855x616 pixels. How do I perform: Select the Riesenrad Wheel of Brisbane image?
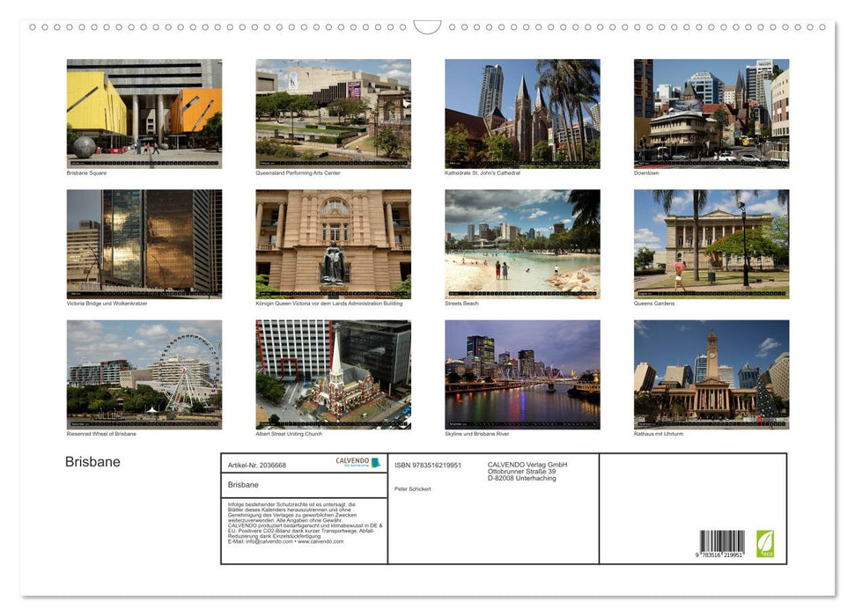pyautogui.click(x=144, y=374)
